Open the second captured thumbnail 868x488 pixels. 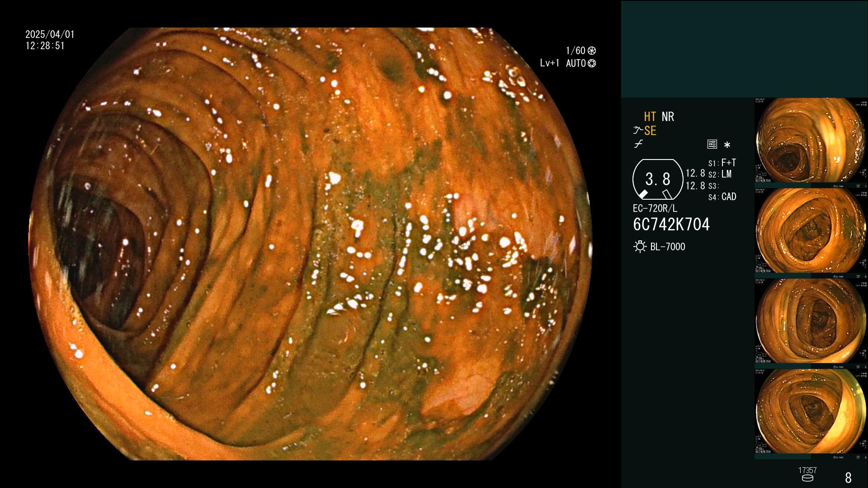(x=811, y=233)
